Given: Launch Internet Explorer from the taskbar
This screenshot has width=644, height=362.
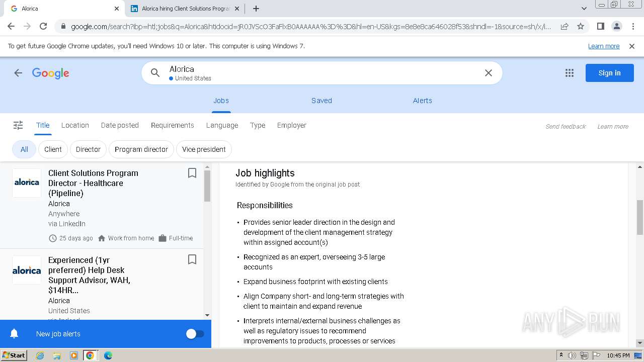Looking at the screenshot, I should pos(40,355).
